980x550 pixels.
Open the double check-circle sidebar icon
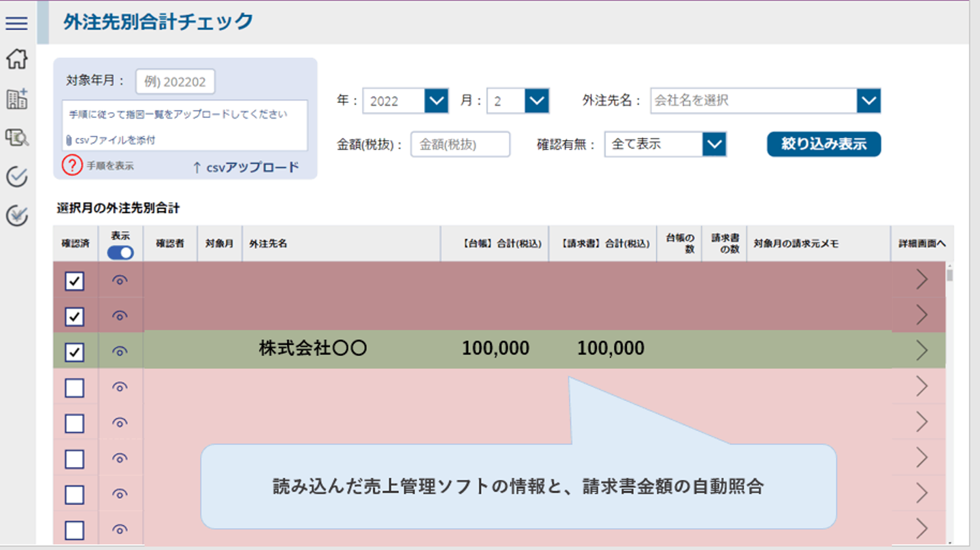16,216
